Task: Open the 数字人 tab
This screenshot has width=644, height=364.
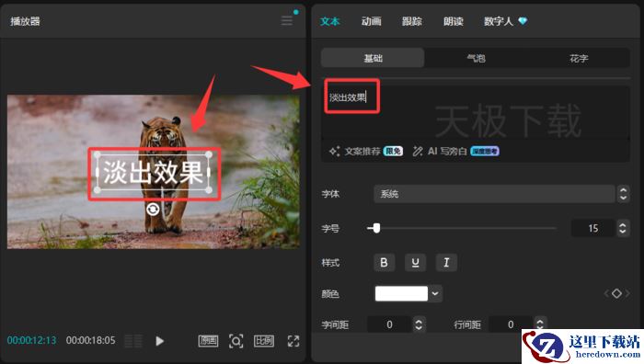Action: pyautogui.click(x=499, y=21)
